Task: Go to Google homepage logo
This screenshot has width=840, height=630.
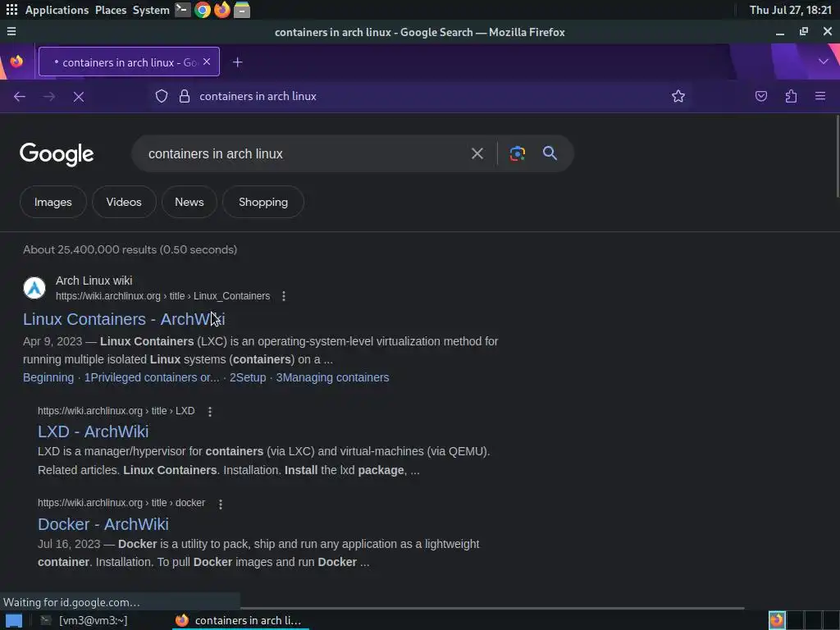Action: pyautogui.click(x=57, y=154)
